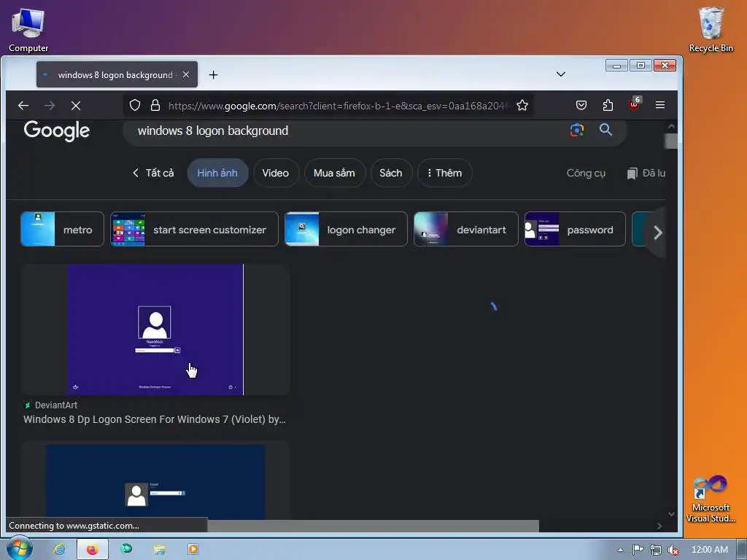Select the 'password' suggestion chip
This screenshot has width=747, height=560.
coord(575,229)
